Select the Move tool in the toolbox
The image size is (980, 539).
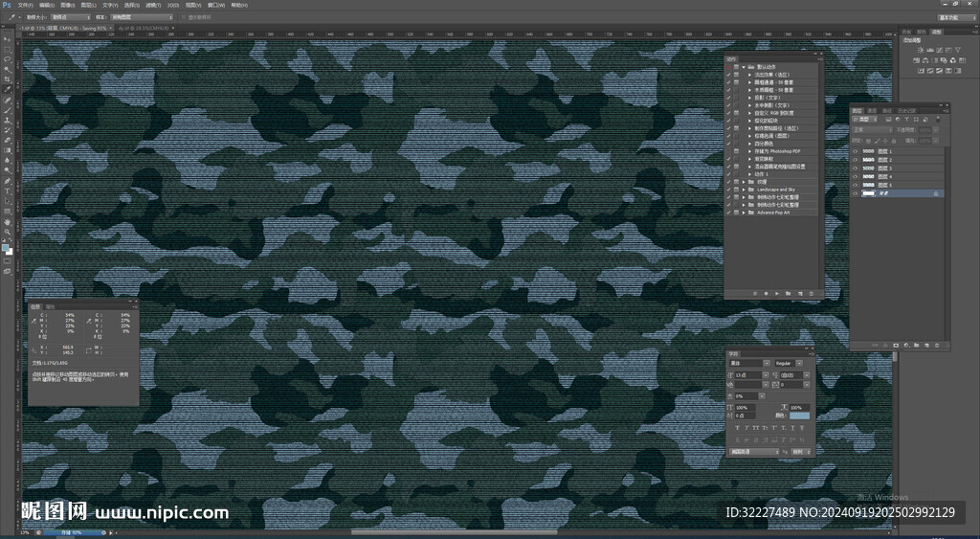point(8,38)
